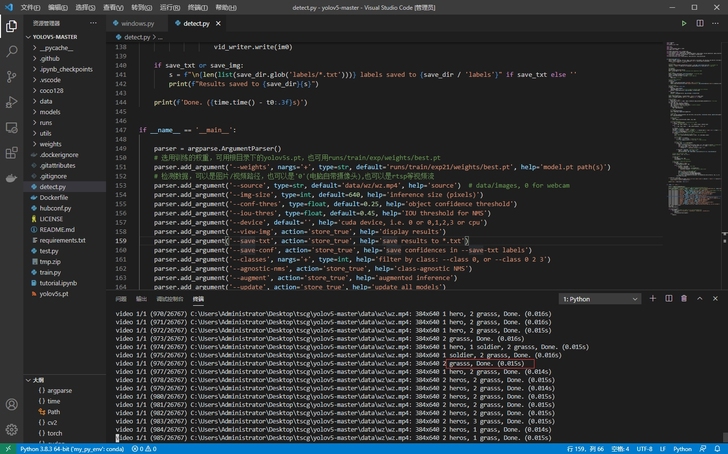Image resolution: width=728 pixels, height=454 pixels.
Task: Switch to the Debug Console tab
Action: (x=170, y=299)
